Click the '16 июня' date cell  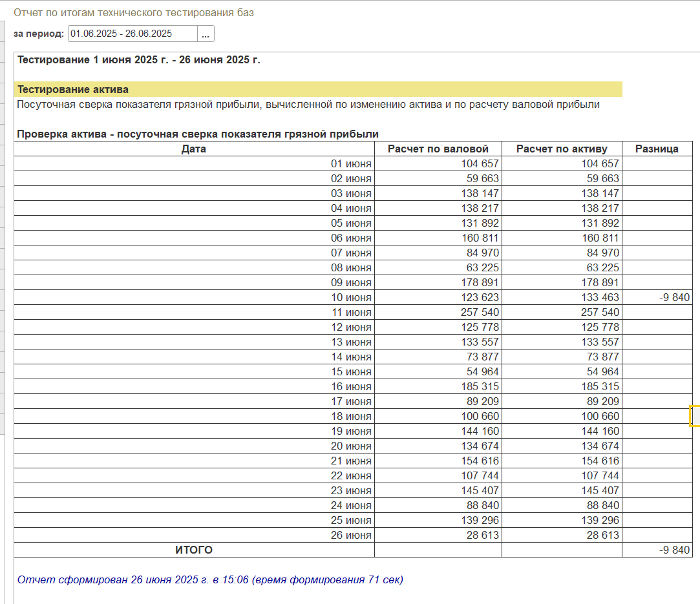coord(194,387)
